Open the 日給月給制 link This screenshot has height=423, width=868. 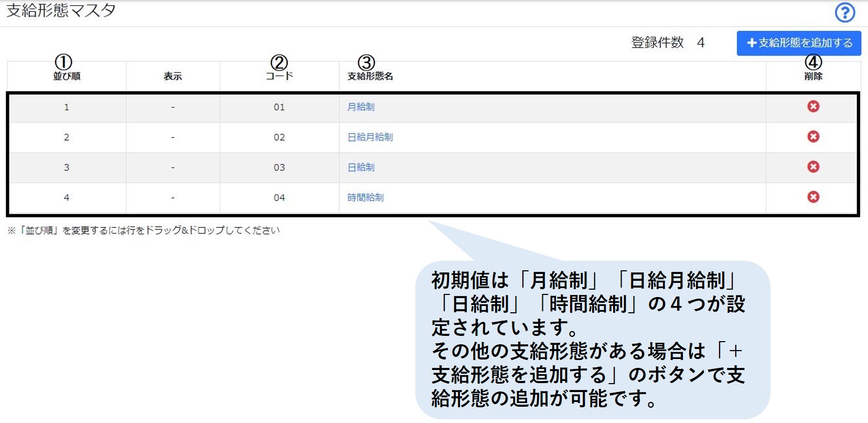coord(370,137)
